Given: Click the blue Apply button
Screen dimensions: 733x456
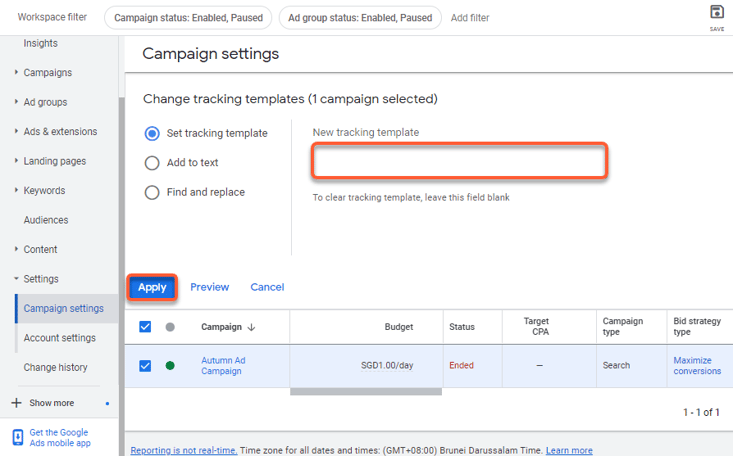Looking at the screenshot, I should 152,287.
